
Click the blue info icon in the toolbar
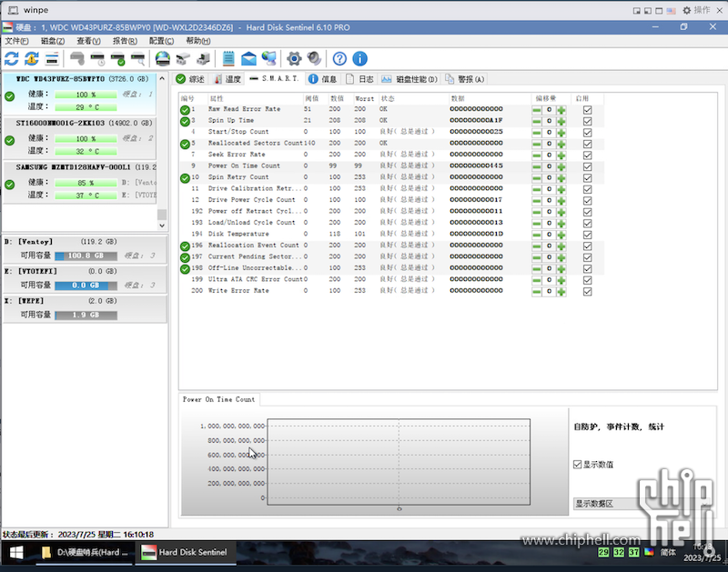tap(359, 59)
